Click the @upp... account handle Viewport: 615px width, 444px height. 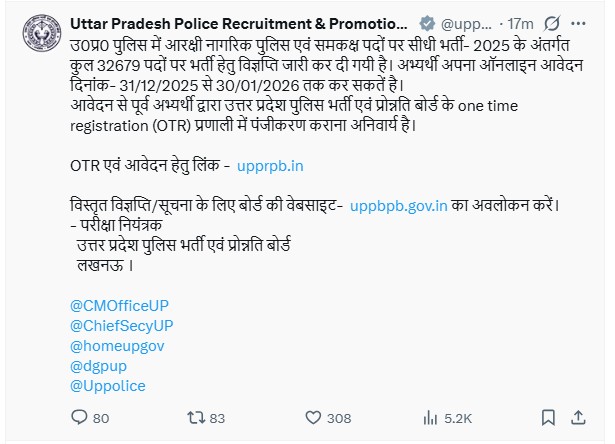pos(465,23)
